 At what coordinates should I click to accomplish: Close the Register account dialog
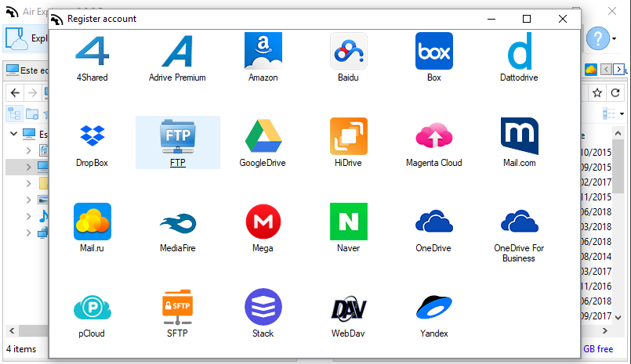click(562, 19)
